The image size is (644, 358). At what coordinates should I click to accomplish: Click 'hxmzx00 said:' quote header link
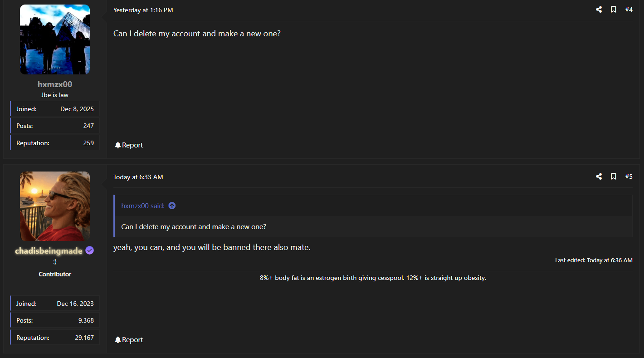[x=143, y=206]
